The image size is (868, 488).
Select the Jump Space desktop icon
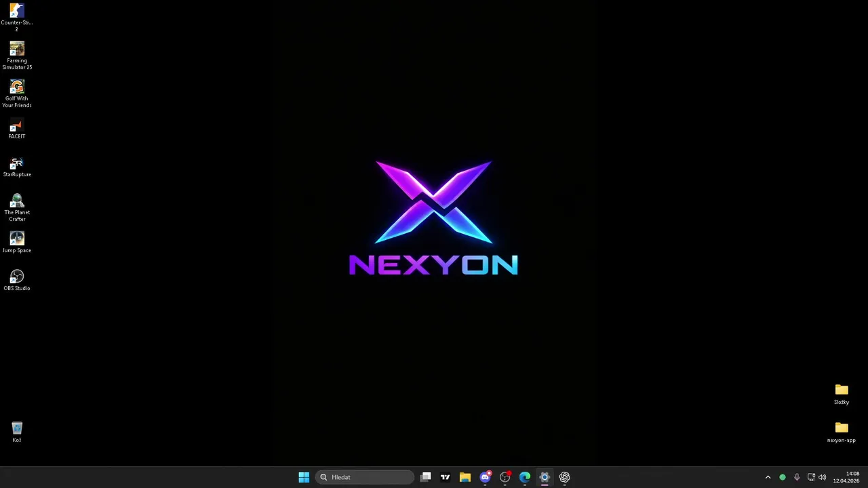point(17,243)
